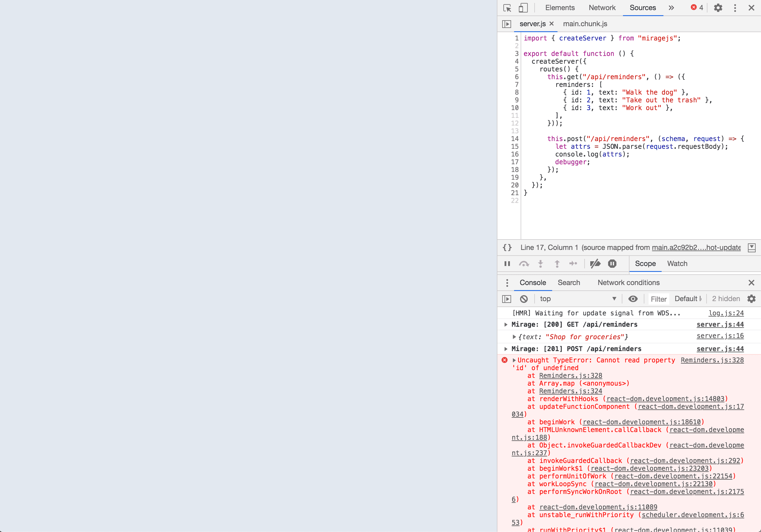This screenshot has width=761, height=532.
Task: Open DevTools settings gear
Action: [718, 8]
